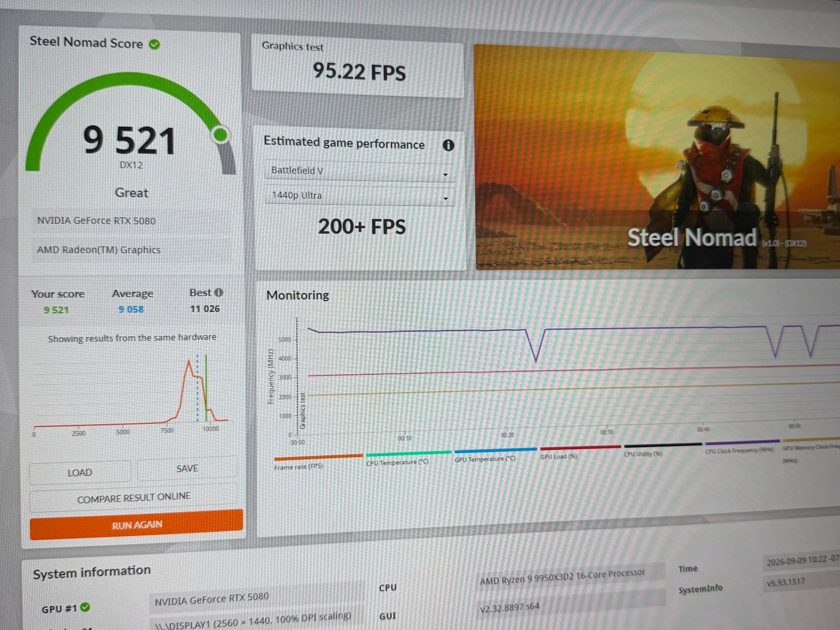Click the Best score value 11 026
Screen dimensions: 840x630
tap(205, 308)
